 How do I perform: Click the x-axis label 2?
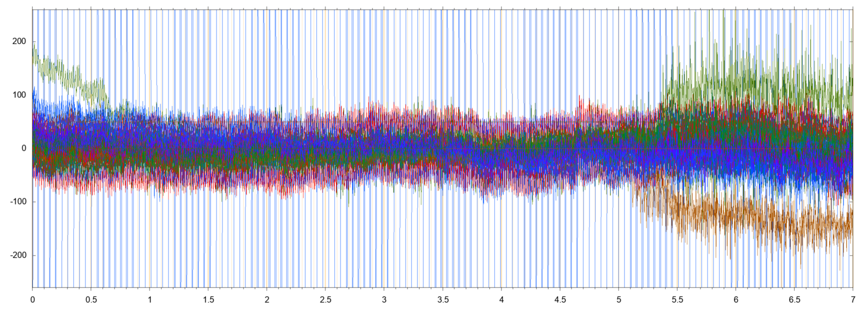tap(267, 299)
